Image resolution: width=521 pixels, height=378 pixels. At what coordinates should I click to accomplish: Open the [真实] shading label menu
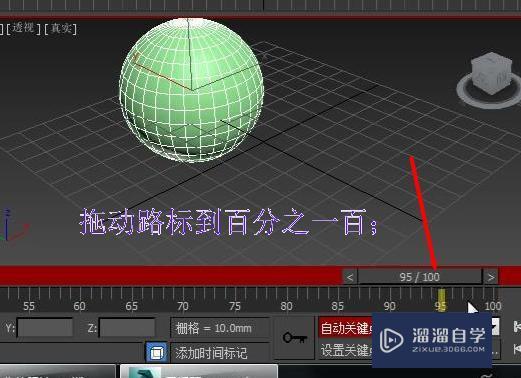61,28
